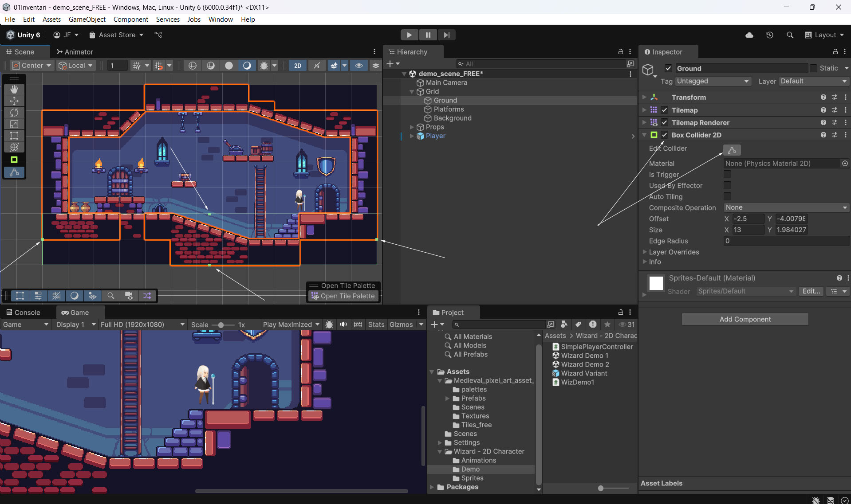This screenshot has width=851, height=504.
Task: Toggle the 2D view mode button
Action: tap(298, 66)
